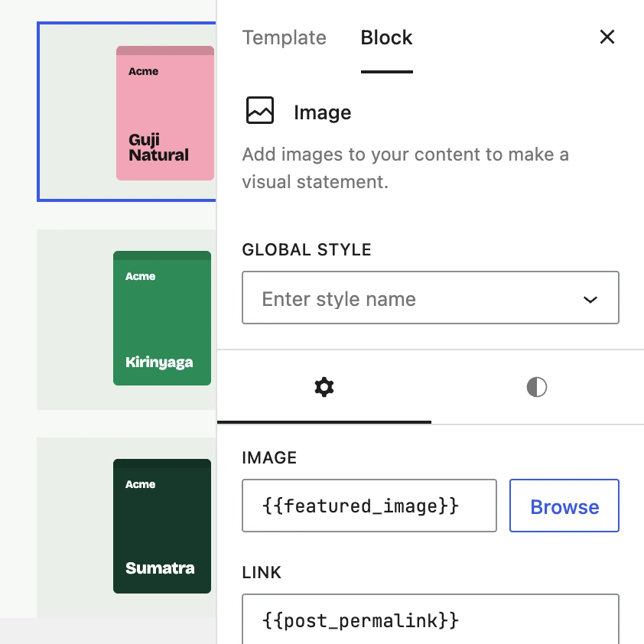Click the post_permalink link field
644x644 pixels.
click(x=431, y=619)
